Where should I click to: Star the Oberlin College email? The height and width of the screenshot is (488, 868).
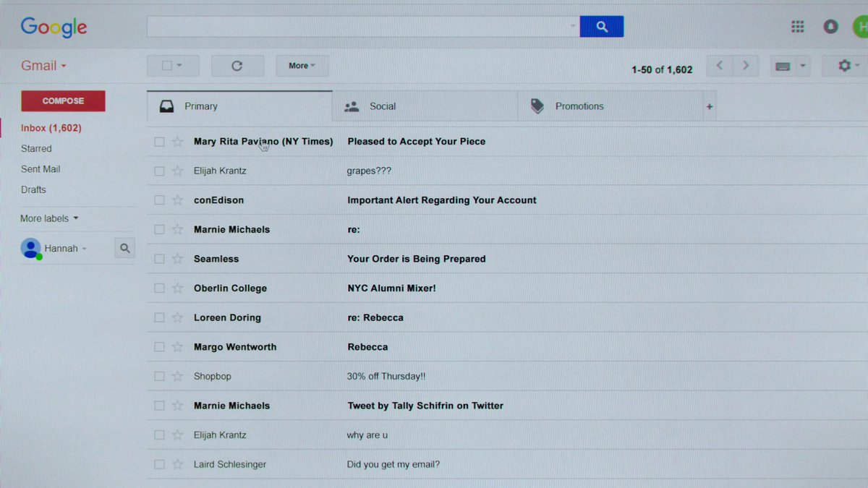click(x=177, y=288)
